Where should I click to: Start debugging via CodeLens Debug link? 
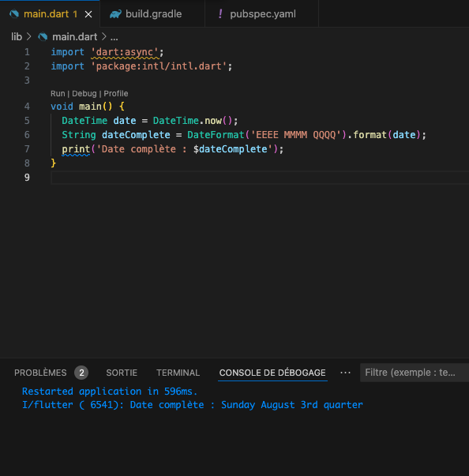84,93
